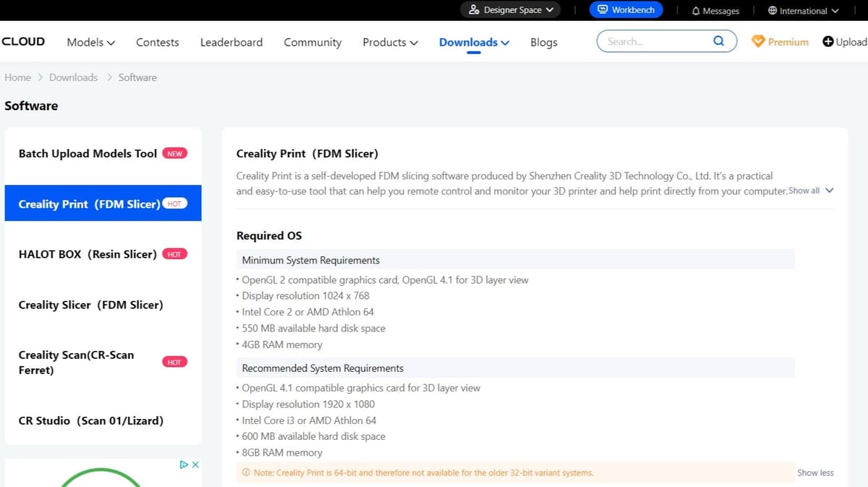Click the Recommended System Requirements header

[x=515, y=368]
